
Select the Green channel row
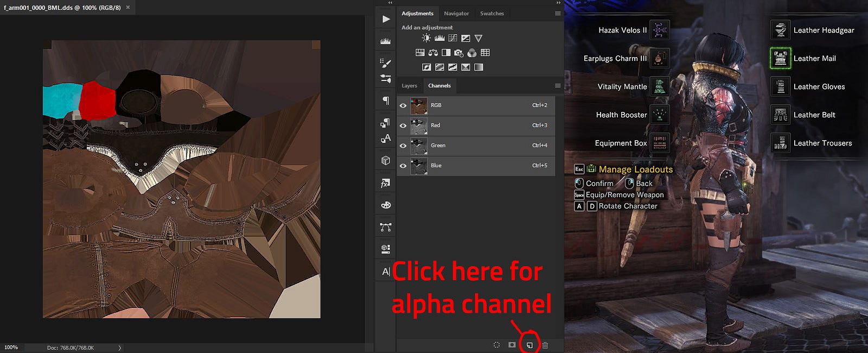point(476,146)
